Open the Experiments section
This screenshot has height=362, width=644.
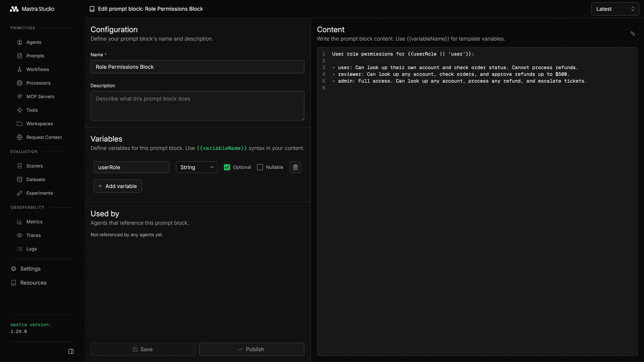pos(39,193)
